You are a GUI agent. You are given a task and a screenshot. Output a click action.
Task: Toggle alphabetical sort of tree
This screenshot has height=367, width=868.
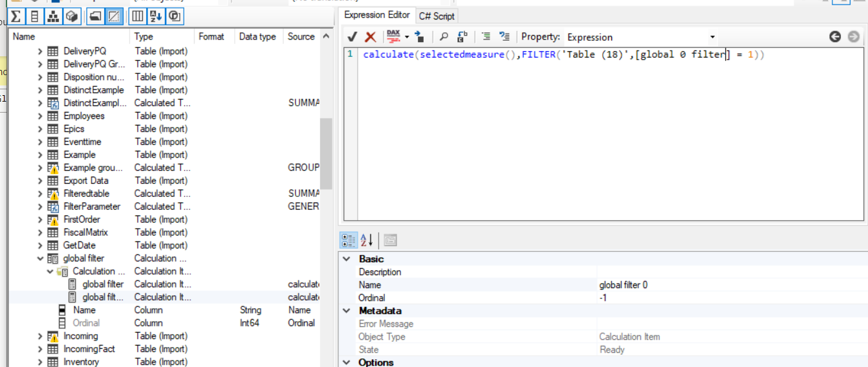pyautogui.click(x=156, y=16)
